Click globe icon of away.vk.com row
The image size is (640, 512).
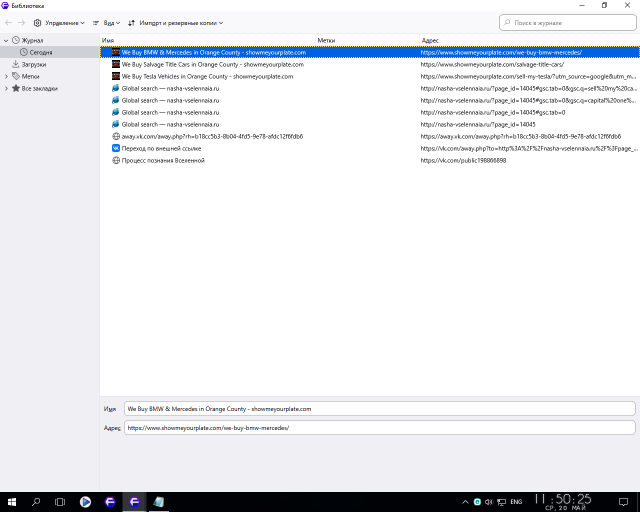[x=116, y=136]
